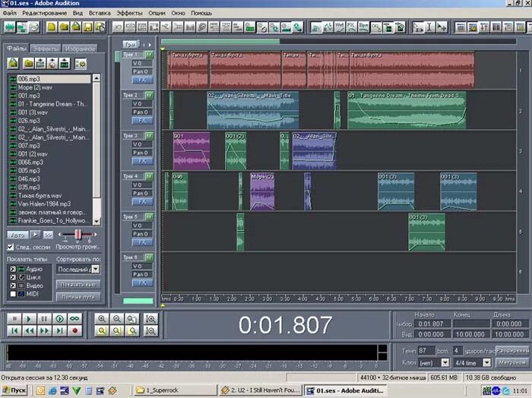Image resolution: width=532 pixels, height=398 pixels.
Task: Open FX settings for Трек 4
Action: tap(142, 202)
